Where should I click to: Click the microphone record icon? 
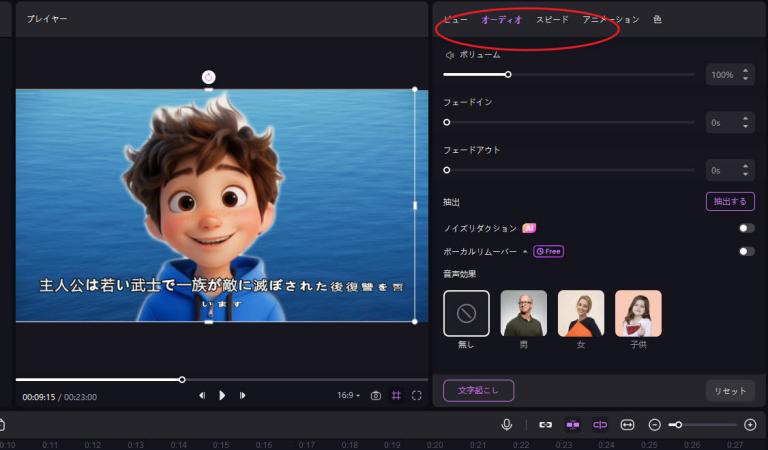tap(507, 425)
